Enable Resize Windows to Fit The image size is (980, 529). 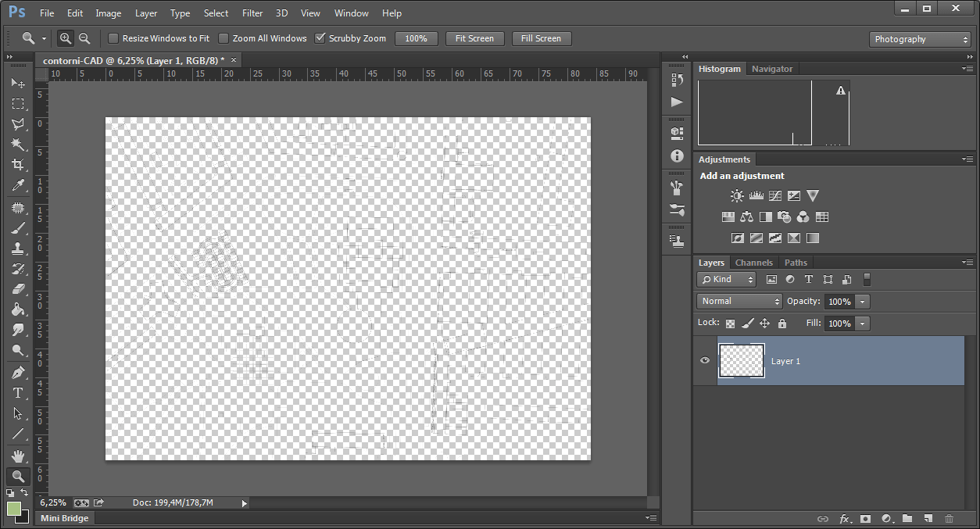coord(113,38)
